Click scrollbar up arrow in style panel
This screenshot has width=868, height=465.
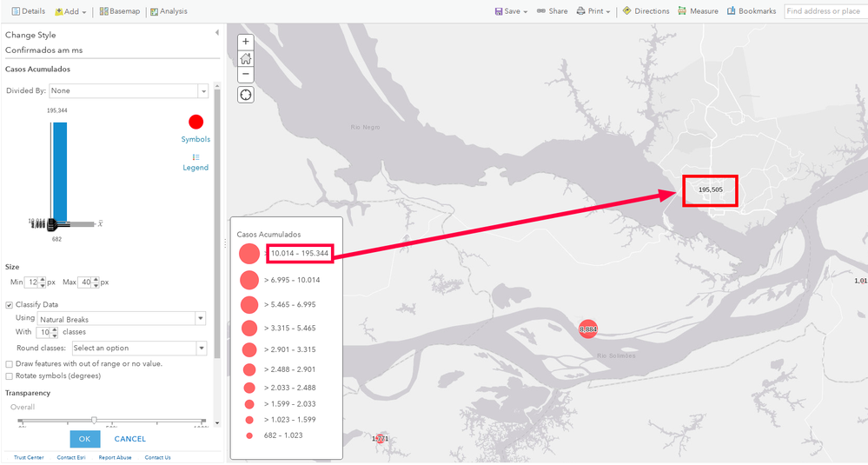[217, 86]
